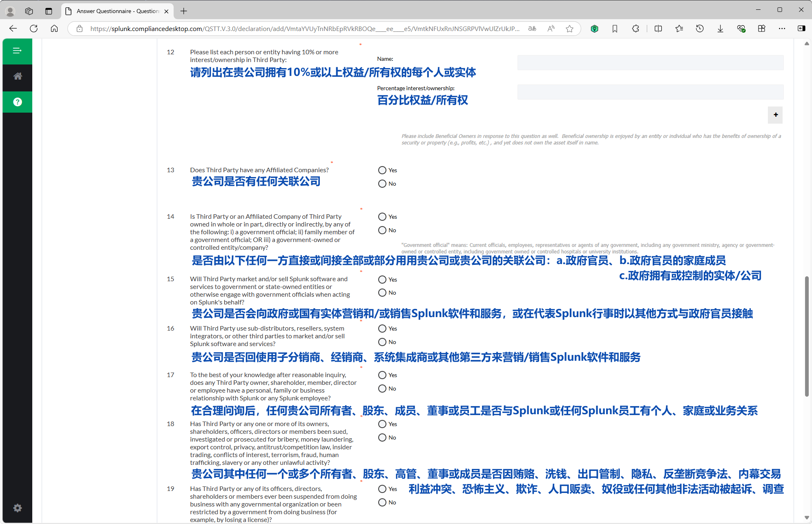Image resolution: width=812 pixels, height=524 pixels.
Task: Select Yes for question 13 about affiliated companies
Action: click(x=382, y=170)
